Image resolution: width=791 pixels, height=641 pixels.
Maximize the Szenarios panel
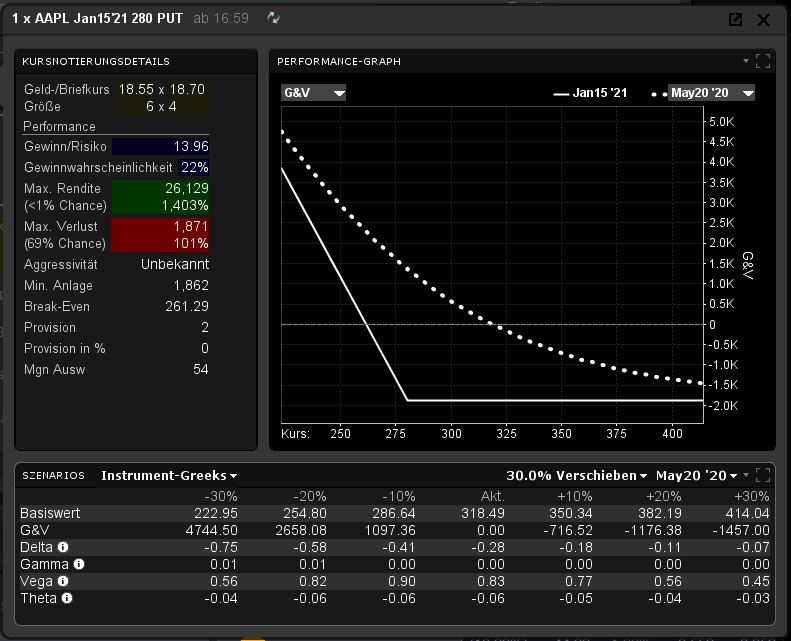coord(763,475)
